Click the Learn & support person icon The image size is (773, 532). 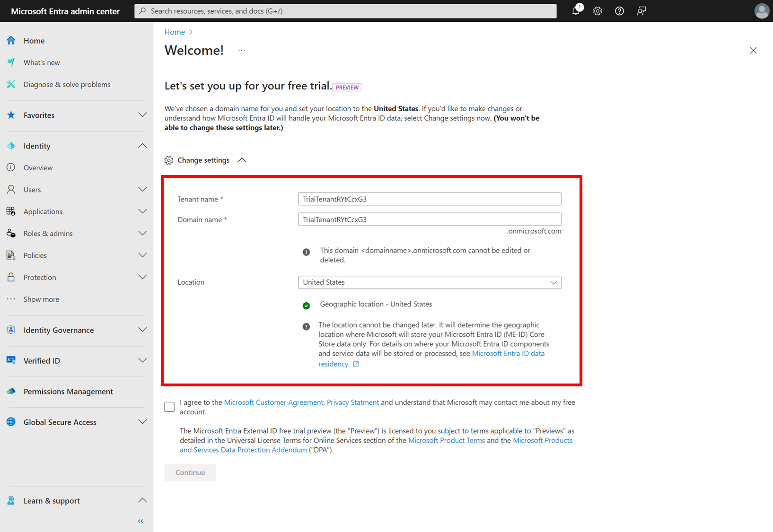pyautogui.click(x=11, y=500)
